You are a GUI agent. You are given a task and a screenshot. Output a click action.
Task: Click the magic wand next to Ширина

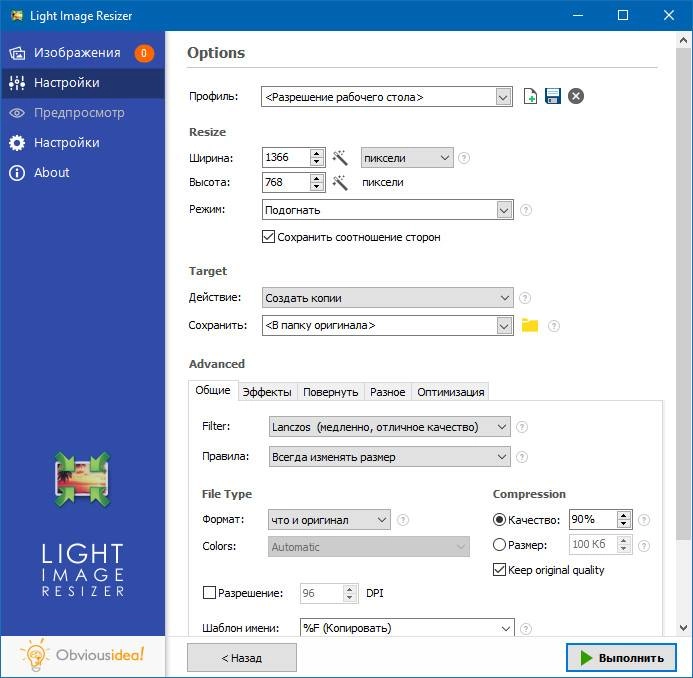pyautogui.click(x=340, y=157)
